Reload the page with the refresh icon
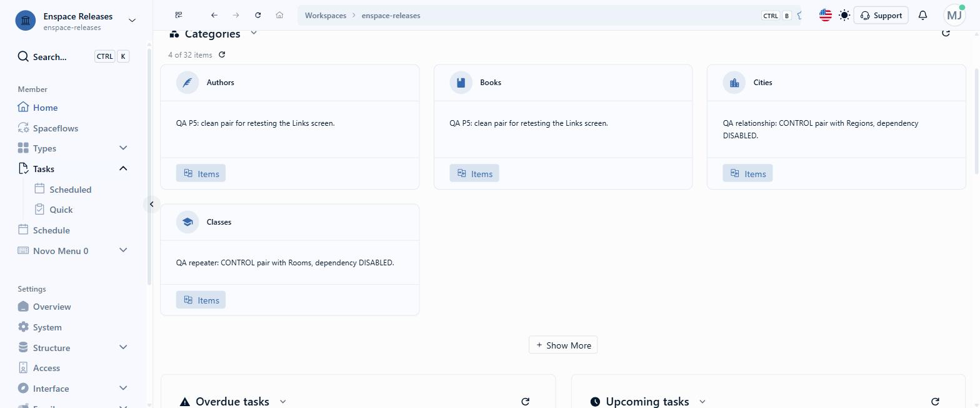980x408 pixels. click(257, 15)
